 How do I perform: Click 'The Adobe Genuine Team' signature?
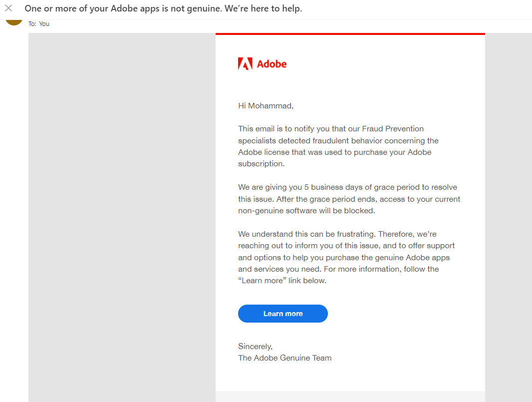pos(284,358)
